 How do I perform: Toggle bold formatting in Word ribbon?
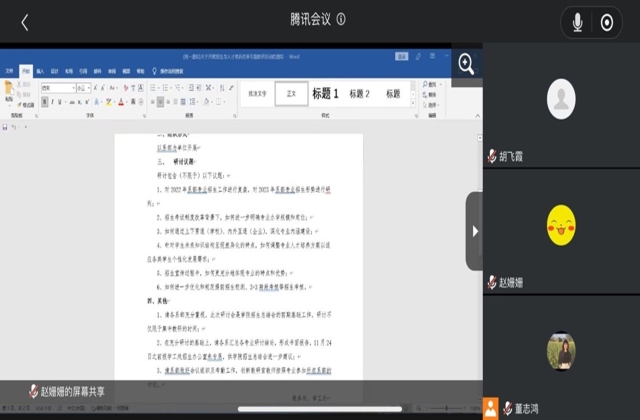click(46, 101)
